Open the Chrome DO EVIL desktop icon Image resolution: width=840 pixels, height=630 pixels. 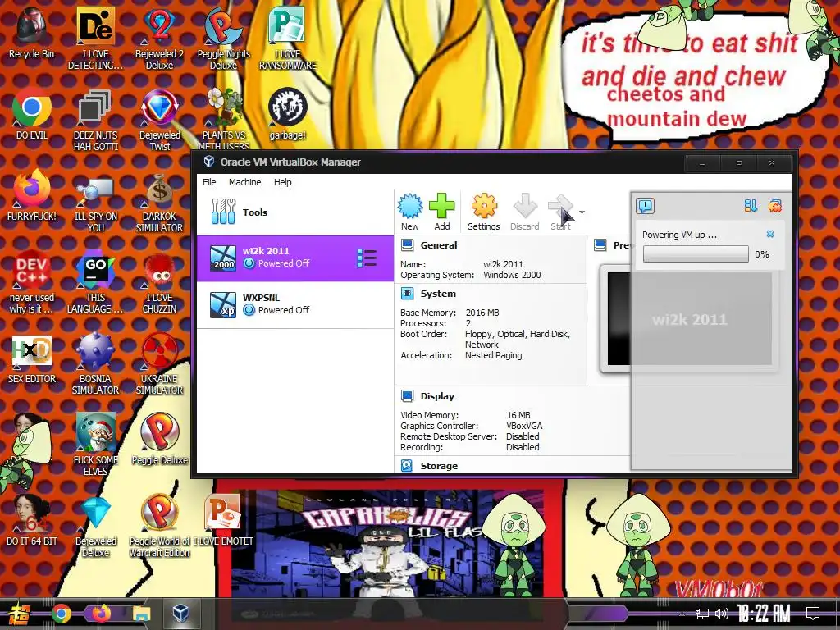[x=32, y=113]
